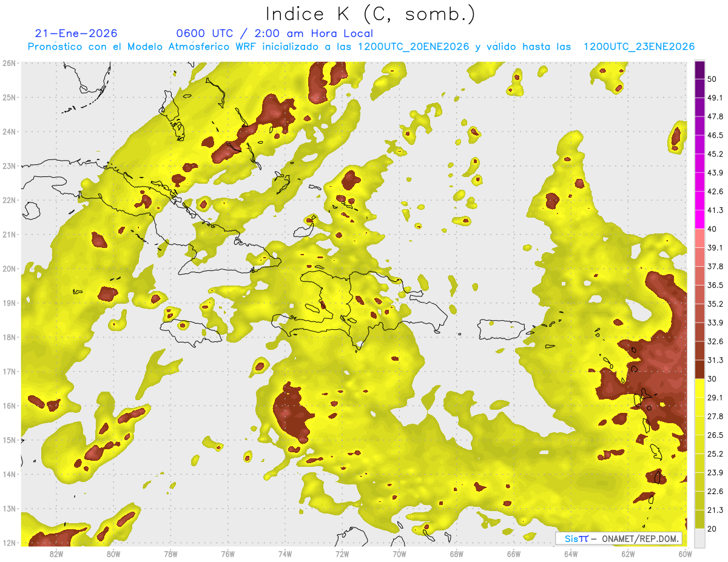Click the colorbar value 47.8

715,116
